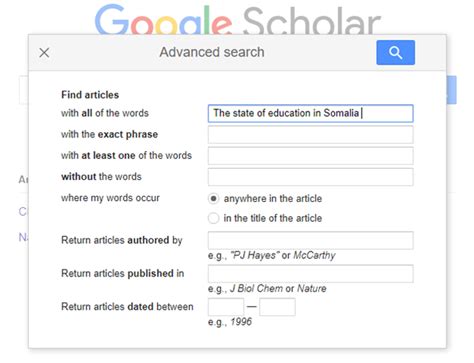Click the blue magnifier search button

396,53
